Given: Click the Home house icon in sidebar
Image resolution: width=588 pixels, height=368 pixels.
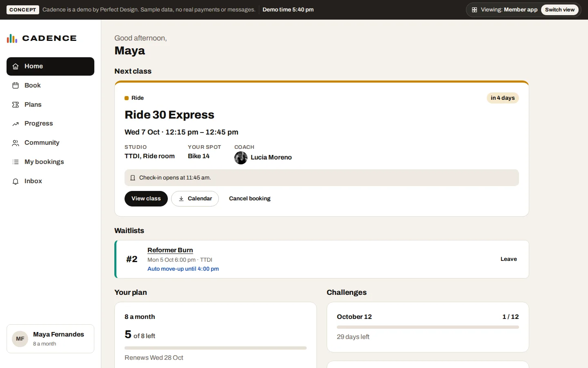Looking at the screenshot, I should (16, 66).
